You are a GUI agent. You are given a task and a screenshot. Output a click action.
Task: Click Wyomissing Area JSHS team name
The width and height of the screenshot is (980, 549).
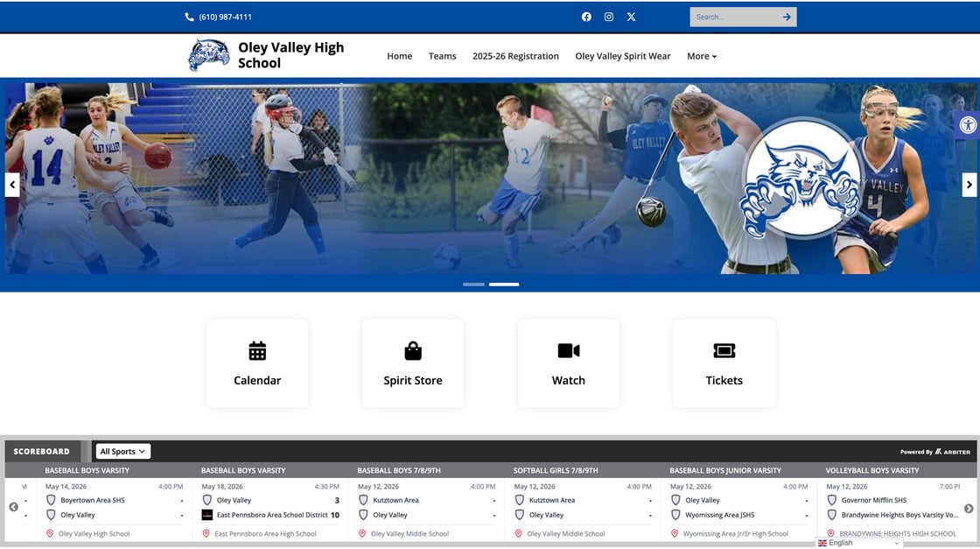(719, 515)
